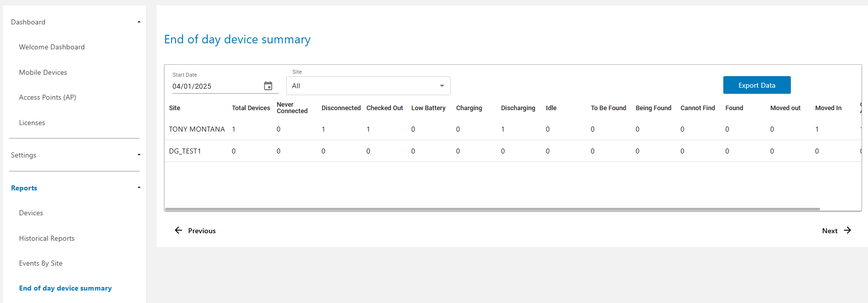Open Welcome Dashboard page
Screen dimensions: 868x303
[x=52, y=47]
